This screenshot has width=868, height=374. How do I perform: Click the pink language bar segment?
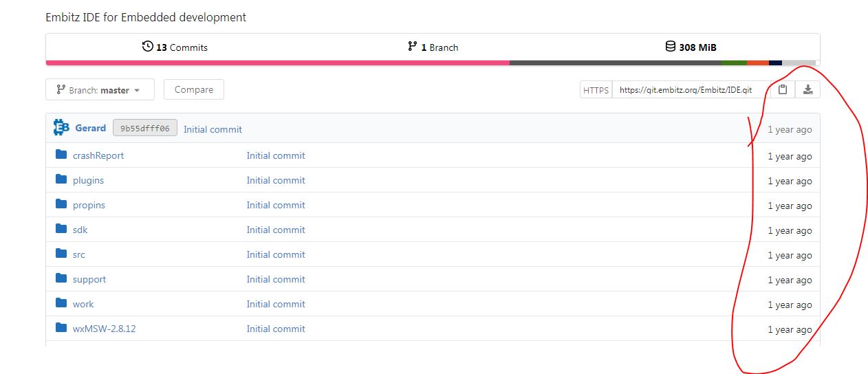(x=278, y=63)
